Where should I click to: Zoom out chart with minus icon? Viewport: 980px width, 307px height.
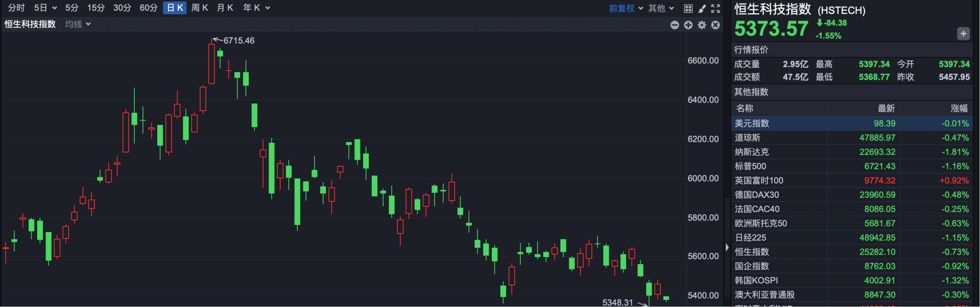click(675, 25)
